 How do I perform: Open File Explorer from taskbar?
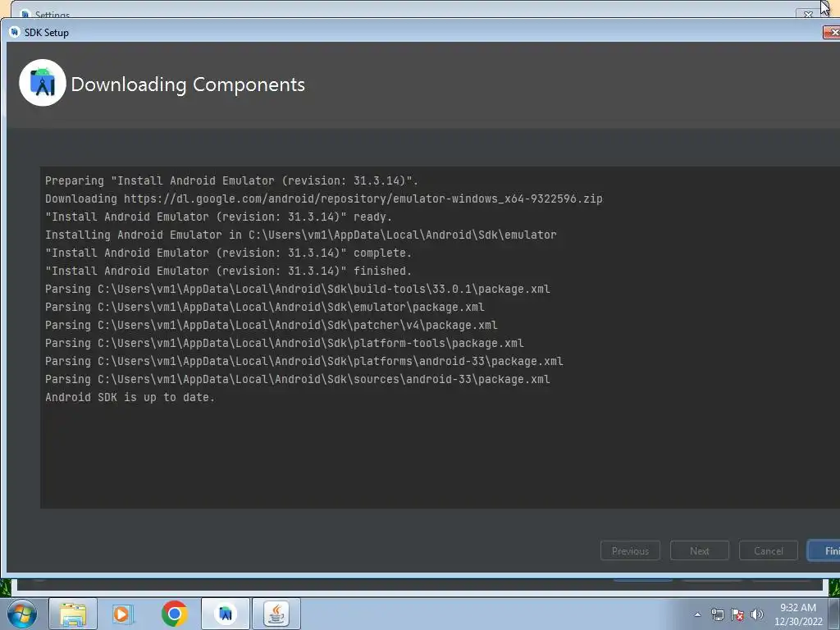[73, 614]
